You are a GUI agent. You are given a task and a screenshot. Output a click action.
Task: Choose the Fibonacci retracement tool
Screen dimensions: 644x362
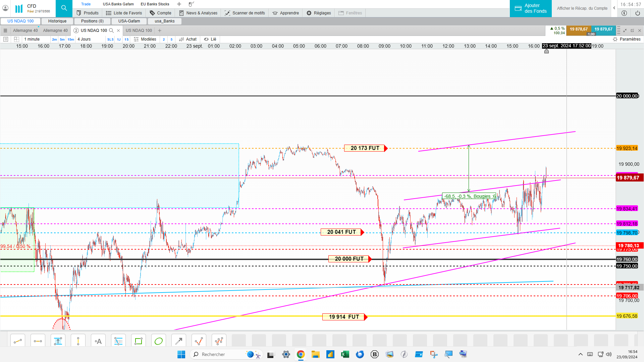tap(118, 341)
